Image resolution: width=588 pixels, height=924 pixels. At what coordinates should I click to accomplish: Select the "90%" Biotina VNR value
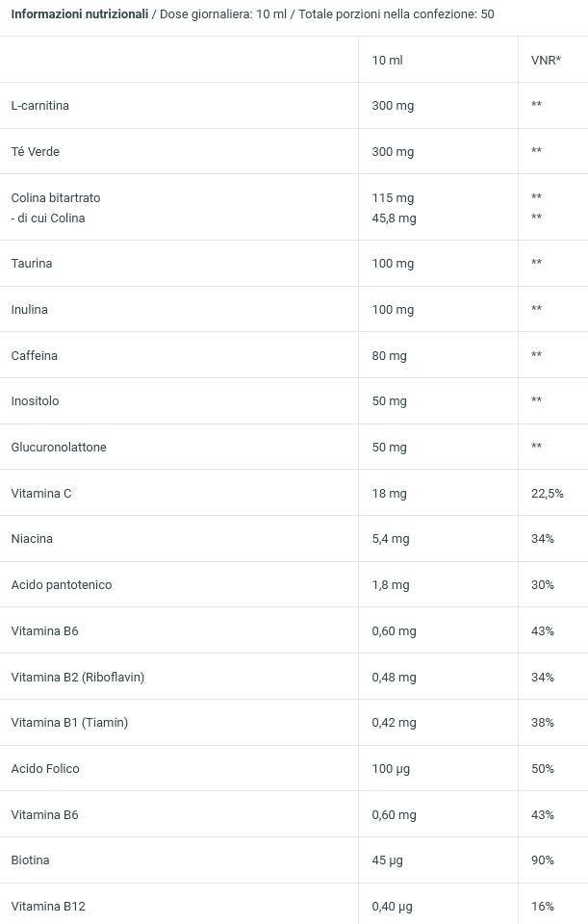click(x=542, y=860)
